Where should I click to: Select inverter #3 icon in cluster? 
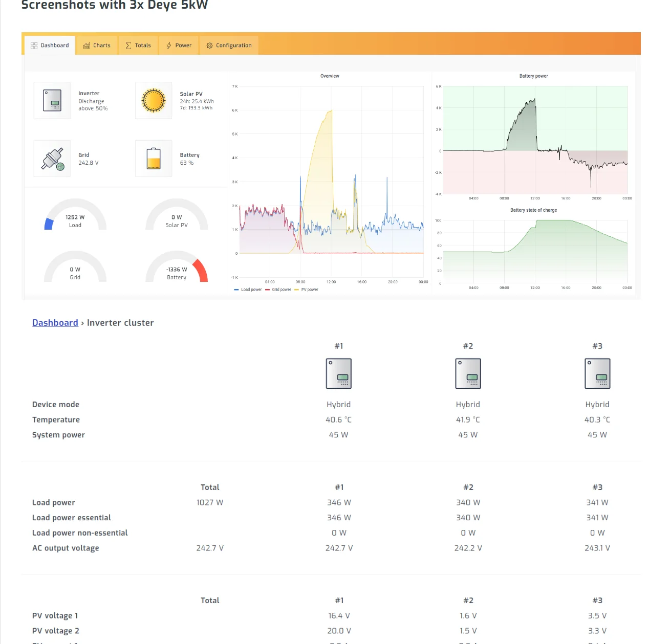[x=597, y=373]
